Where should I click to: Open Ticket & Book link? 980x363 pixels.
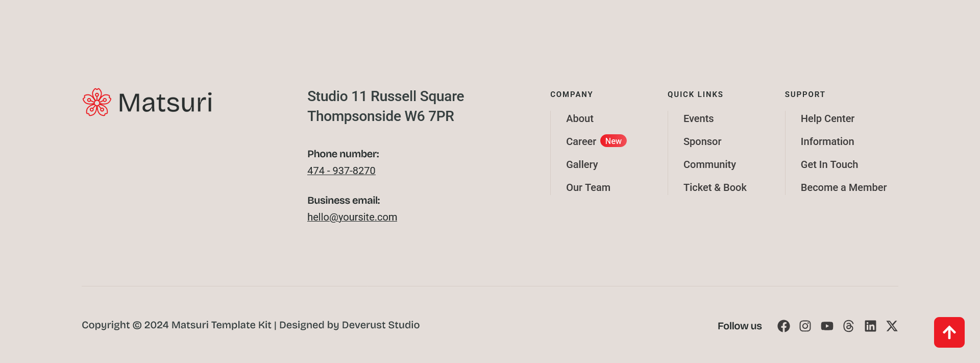715,188
